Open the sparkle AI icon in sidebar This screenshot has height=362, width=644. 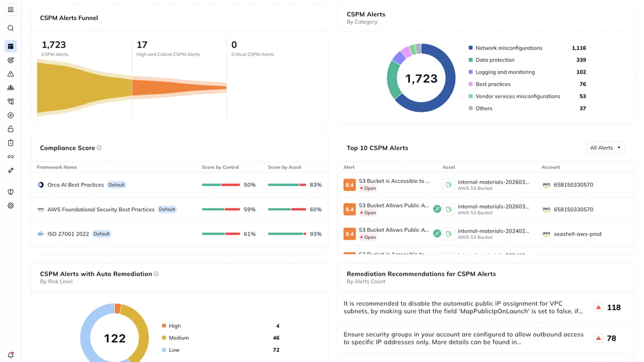(11, 170)
